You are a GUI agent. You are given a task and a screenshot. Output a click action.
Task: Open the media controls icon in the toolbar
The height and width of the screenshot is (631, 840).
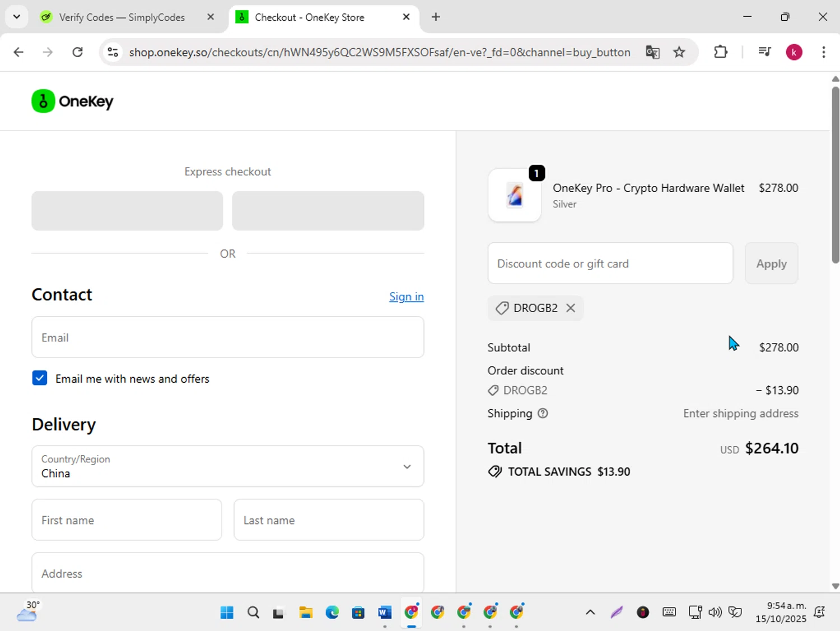pos(764,52)
